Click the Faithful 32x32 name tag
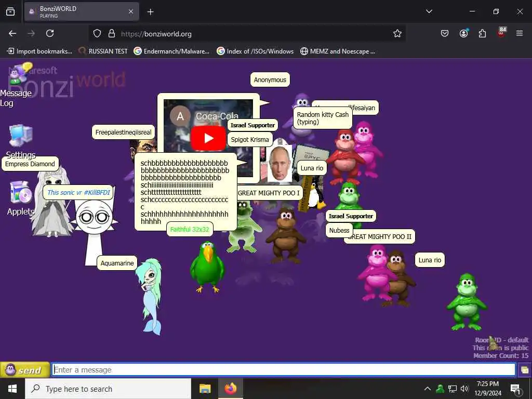Viewport: 532px width, 399px height. pyautogui.click(x=190, y=229)
